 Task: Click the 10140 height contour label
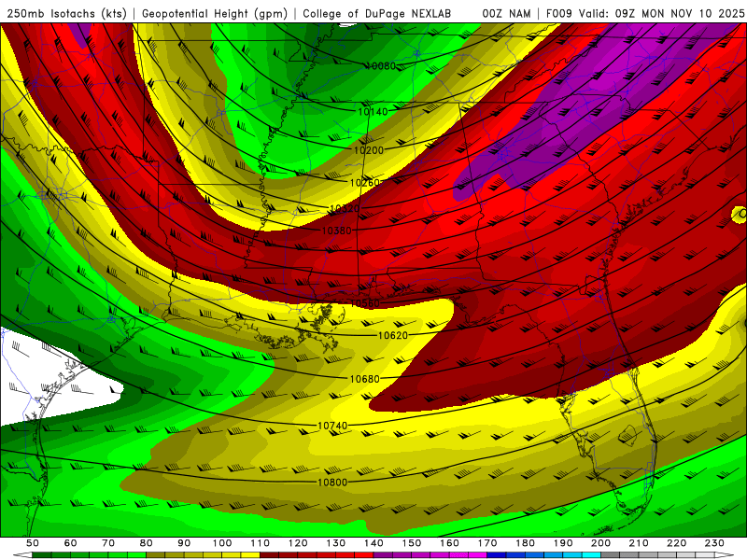(x=373, y=112)
